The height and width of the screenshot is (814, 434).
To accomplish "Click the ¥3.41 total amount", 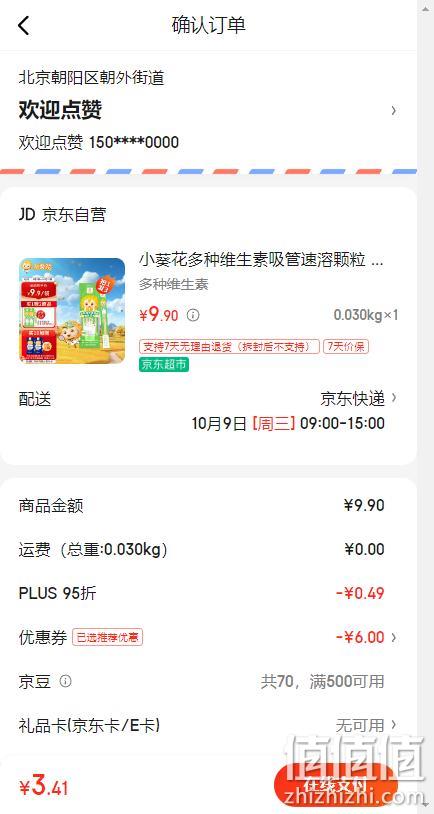I will click(44, 786).
